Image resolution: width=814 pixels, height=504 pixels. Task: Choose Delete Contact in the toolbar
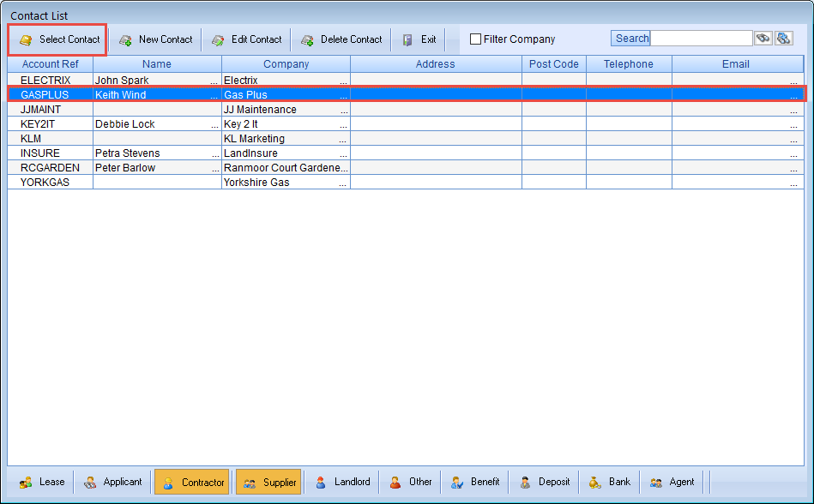click(341, 39)
